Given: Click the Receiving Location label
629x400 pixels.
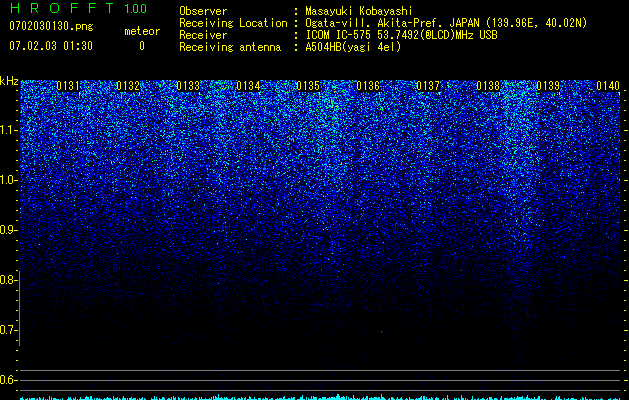Looking at the screenshot, I should [x=233, y=23].
